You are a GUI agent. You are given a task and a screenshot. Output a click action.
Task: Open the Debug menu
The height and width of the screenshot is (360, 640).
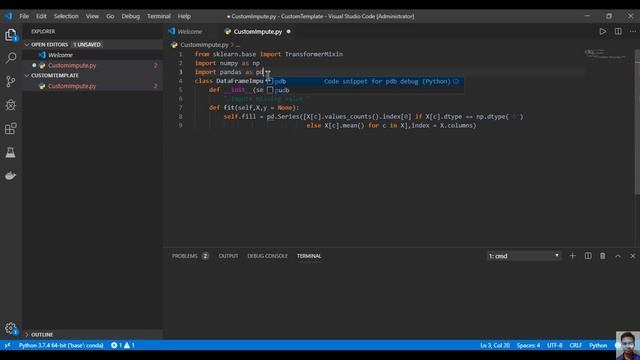[131, 16]
